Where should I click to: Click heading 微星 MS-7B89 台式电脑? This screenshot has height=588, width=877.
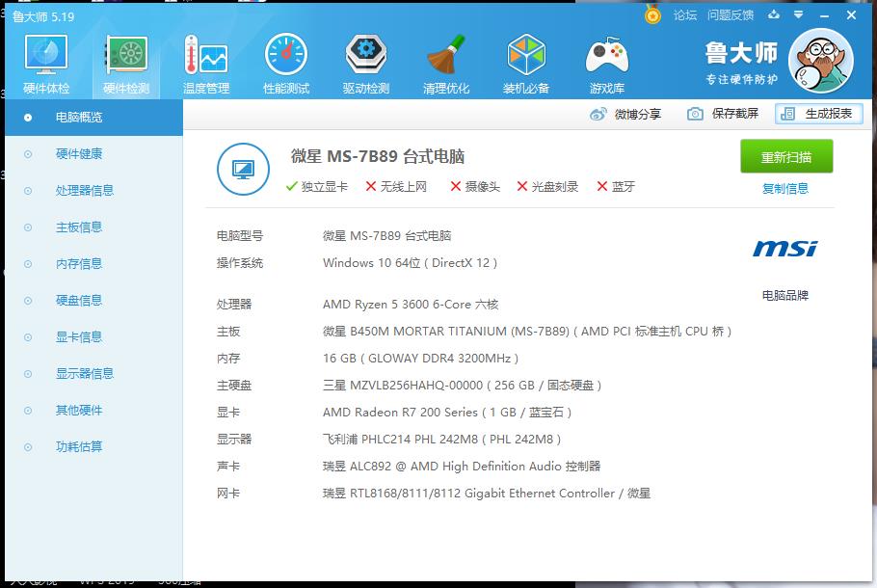[x=378, y=156]
